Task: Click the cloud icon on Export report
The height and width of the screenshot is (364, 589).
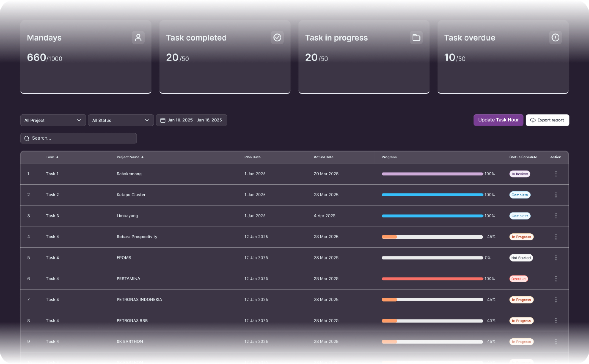Action: pos(533,120)
